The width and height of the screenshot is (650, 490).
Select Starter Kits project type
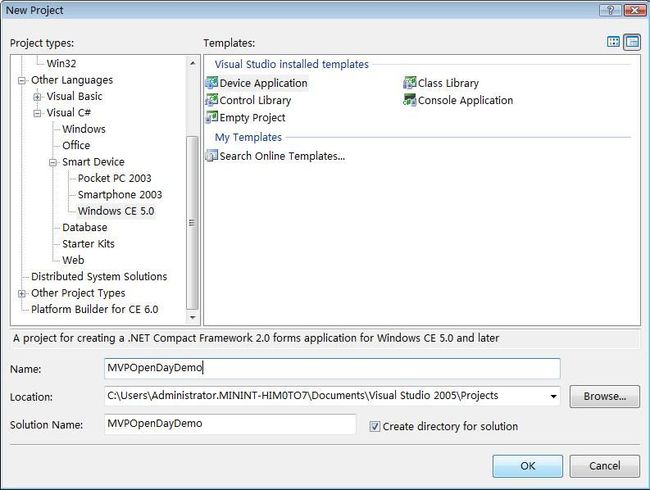(88, 244)
